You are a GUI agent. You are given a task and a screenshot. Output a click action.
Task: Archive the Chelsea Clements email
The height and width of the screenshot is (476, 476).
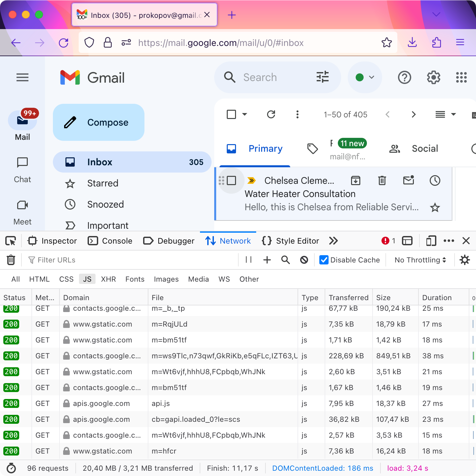point(356,180)
